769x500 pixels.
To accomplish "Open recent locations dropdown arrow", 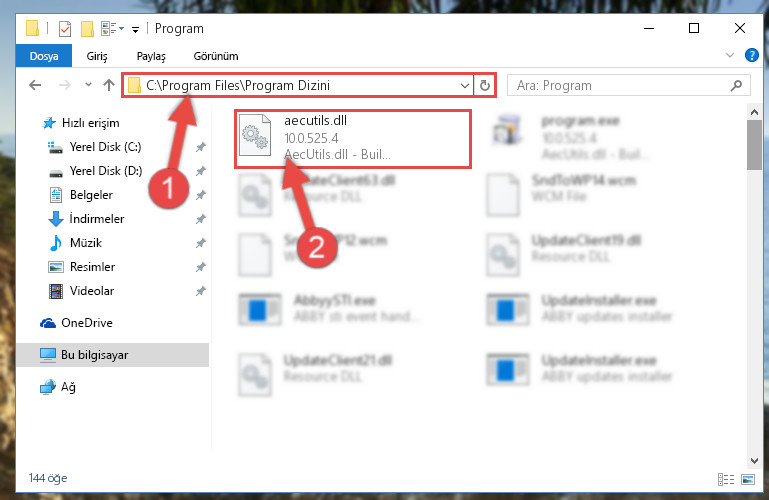I will 88,85.
